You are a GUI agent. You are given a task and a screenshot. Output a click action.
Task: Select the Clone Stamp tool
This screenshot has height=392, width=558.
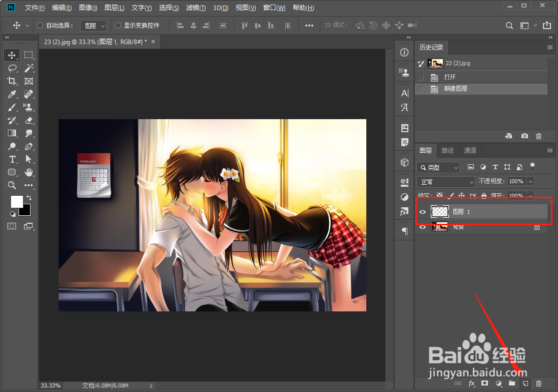click(29, 107)
